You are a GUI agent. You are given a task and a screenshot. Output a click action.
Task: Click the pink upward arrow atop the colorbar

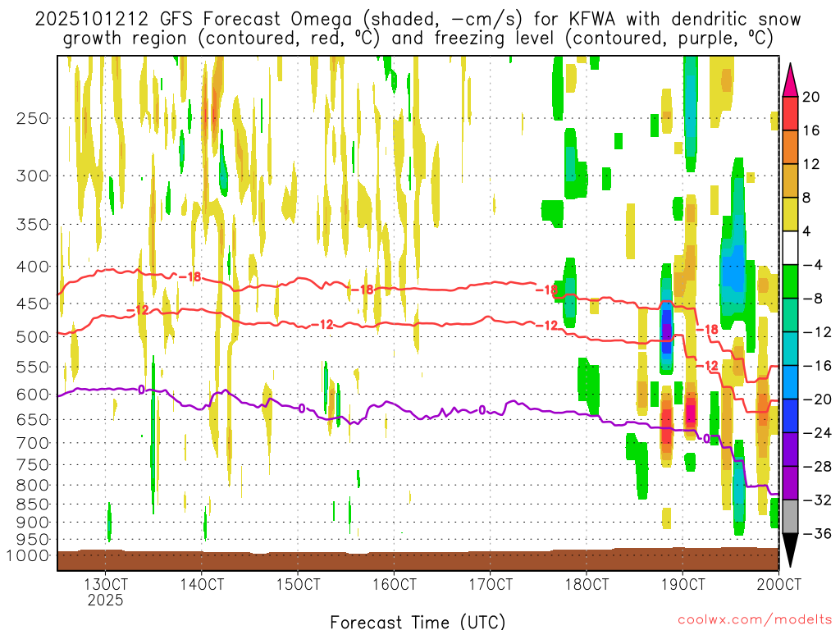pyautogui.click(x=790, y=80)
